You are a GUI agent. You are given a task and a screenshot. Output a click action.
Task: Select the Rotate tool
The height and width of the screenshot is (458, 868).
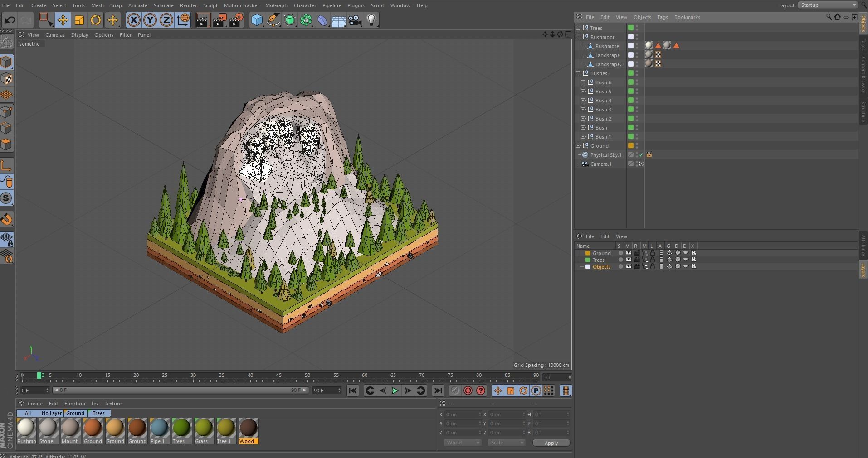coord(96,20)
